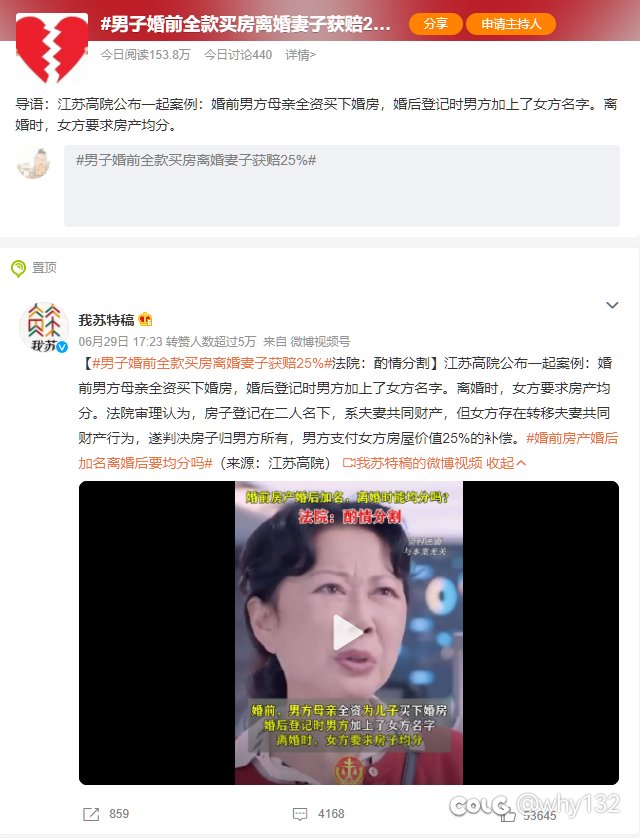
Task: Click the 我苏特稿 username
Action: (x=106, y=320)
